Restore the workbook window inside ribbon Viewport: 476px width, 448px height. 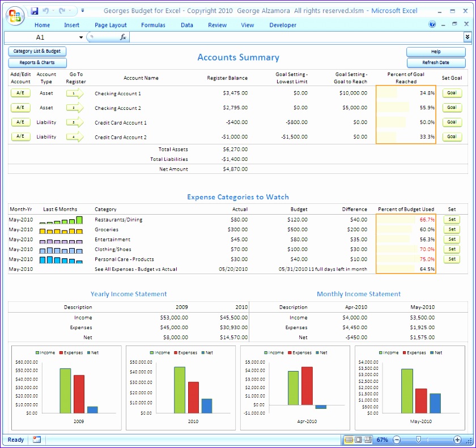(x=454, y=24)
